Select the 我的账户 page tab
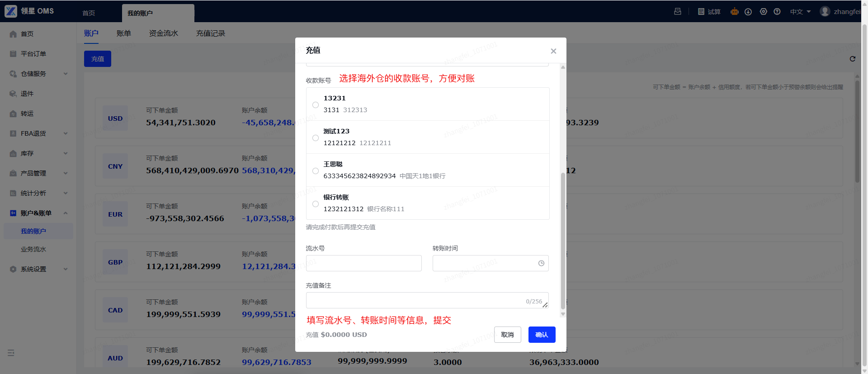868x374 pixels. pyautogui.click(x=158, y=13)
